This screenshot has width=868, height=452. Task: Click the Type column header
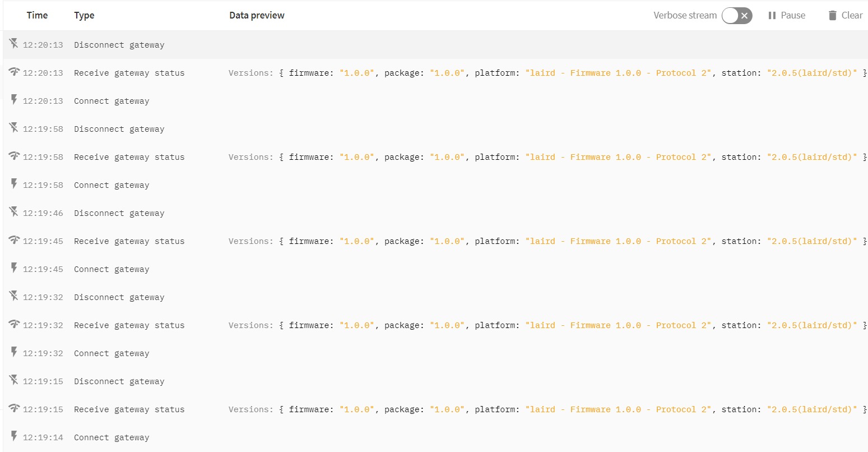click(x=84, y=16)
